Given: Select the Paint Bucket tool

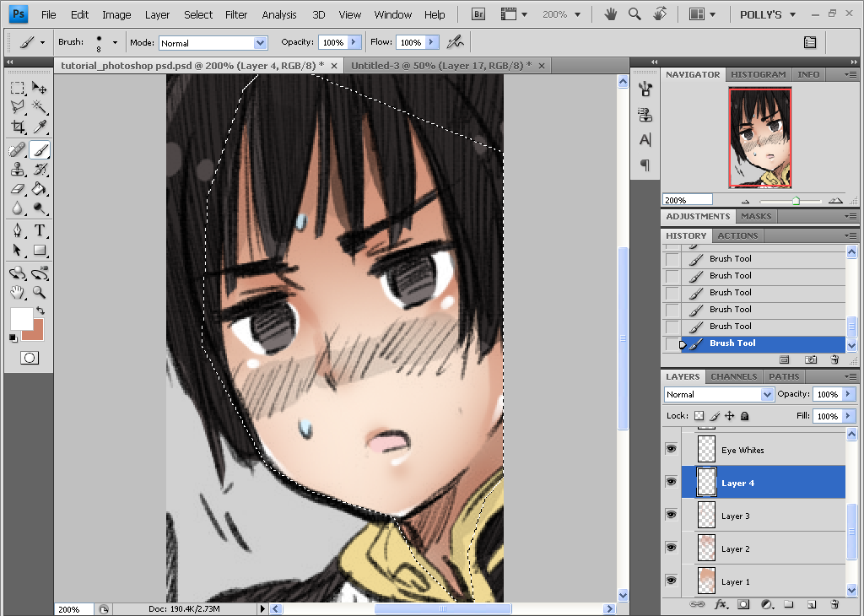Looking at the screenshot, I should 39,189.
